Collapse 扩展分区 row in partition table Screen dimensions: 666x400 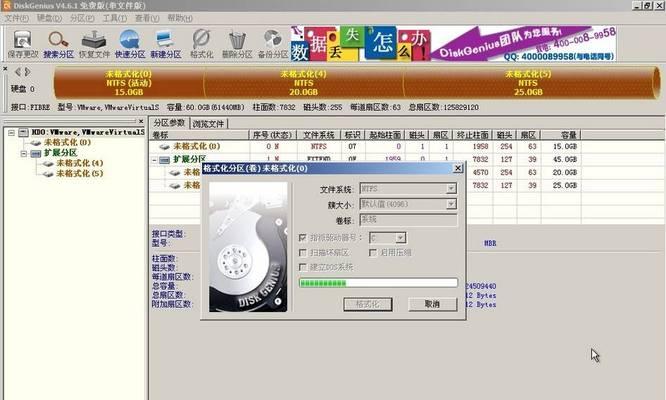point(155,160)
